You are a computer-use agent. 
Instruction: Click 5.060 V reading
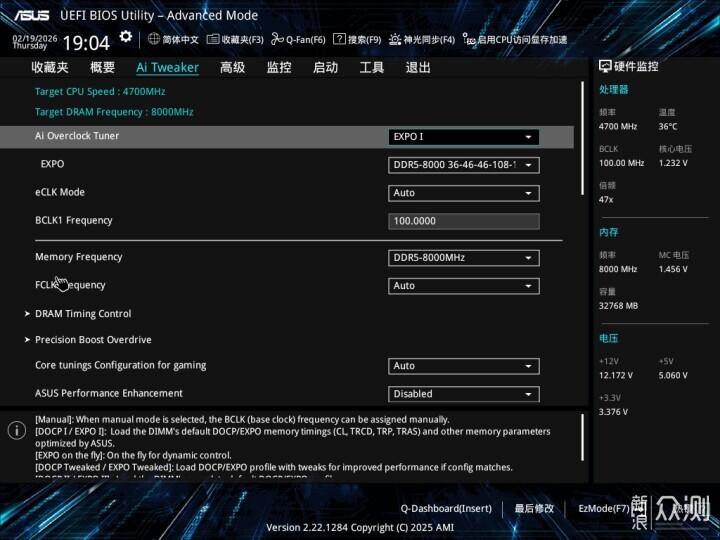(x=673, y=375)
